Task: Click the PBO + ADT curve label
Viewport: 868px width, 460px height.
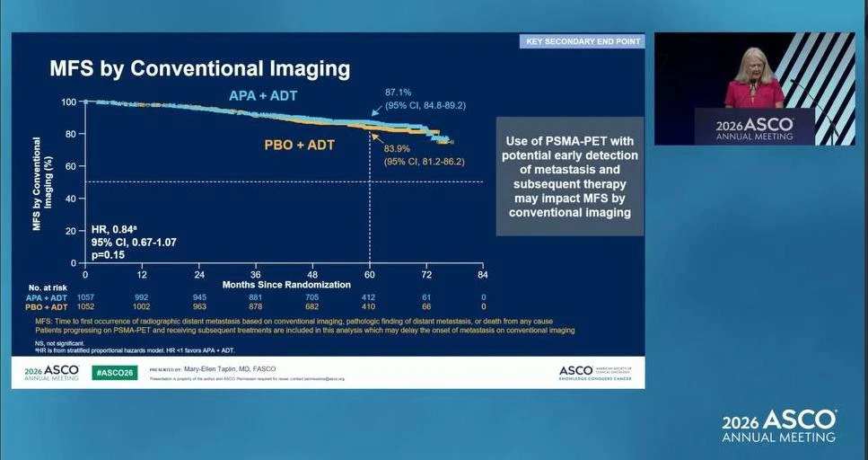Action: point(300,146)
